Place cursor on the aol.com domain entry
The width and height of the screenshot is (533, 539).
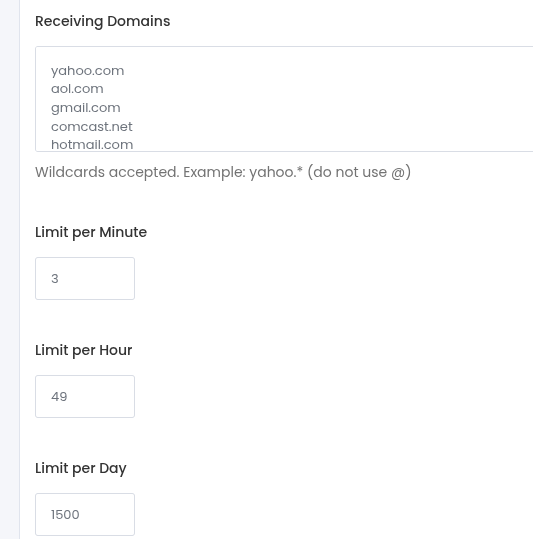click(x=77, y=89)
